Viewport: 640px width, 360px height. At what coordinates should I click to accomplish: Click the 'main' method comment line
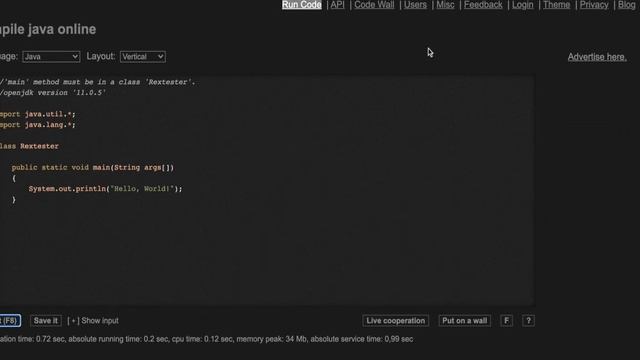click(98, 82)
